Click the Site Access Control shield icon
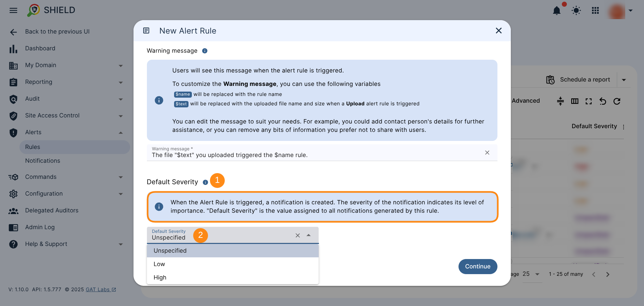This screenshot has height=306, width=644. 13,116
